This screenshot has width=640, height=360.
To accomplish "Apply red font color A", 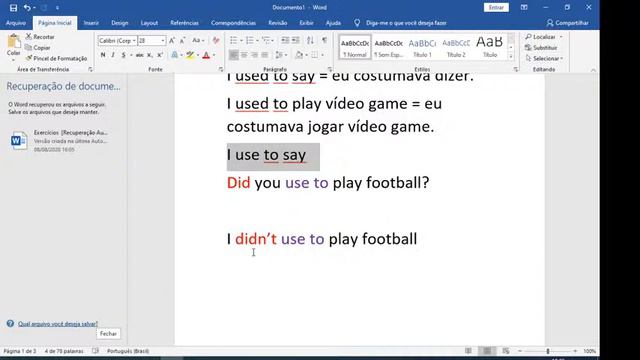I will coord(206,55).
